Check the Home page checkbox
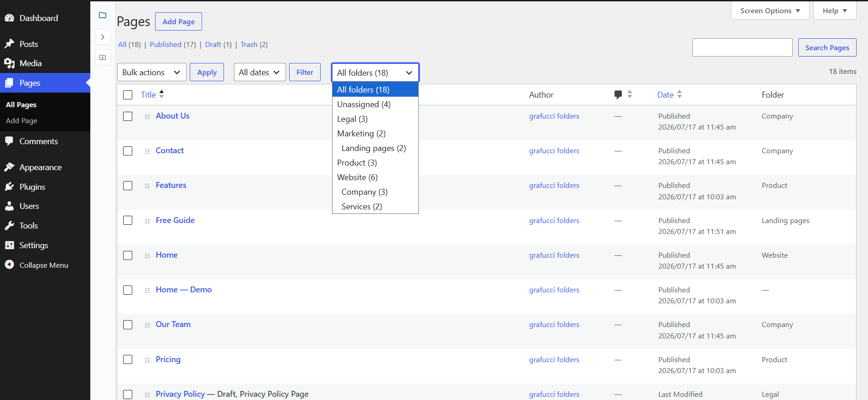The image size is (868, 400). point(128,255)
